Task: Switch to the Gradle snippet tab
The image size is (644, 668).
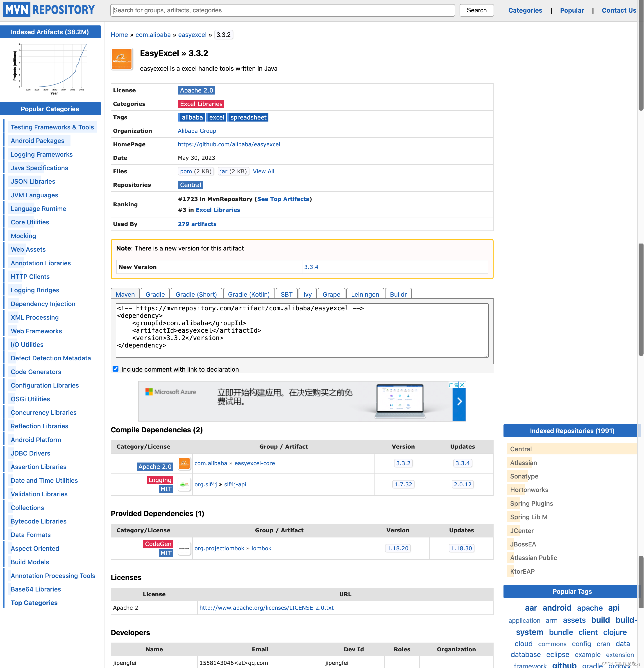Action: click(x=155, y=294)
